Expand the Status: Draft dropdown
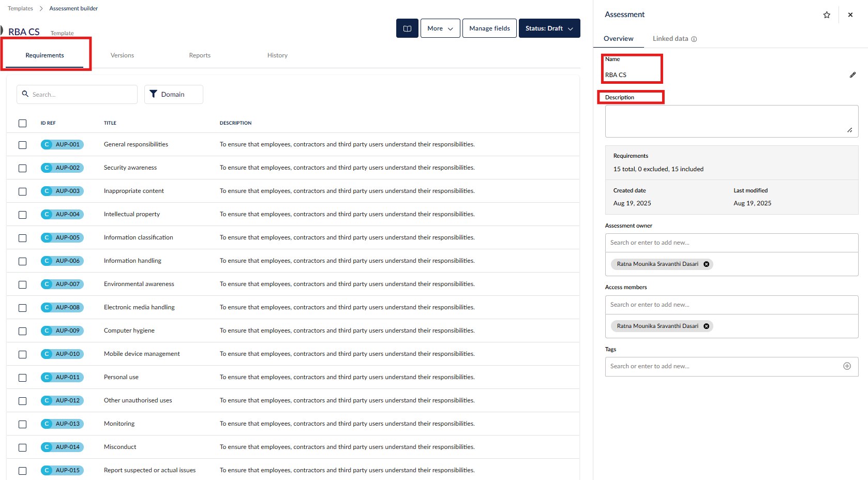Screen dimensions: 868x480 point(549,28)
